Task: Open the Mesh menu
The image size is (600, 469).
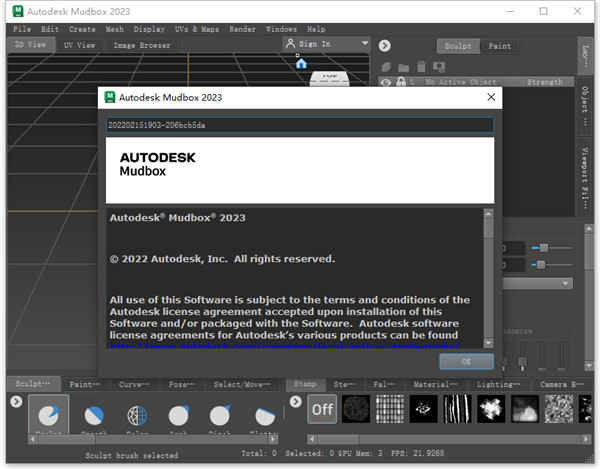Action: (114, 29)
